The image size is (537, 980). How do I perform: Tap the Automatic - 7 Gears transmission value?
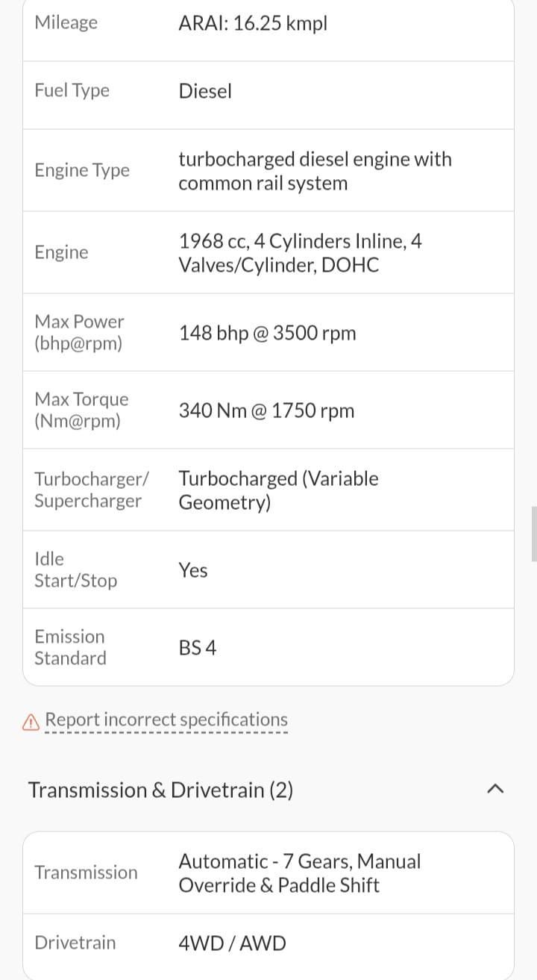pos(299,873)
